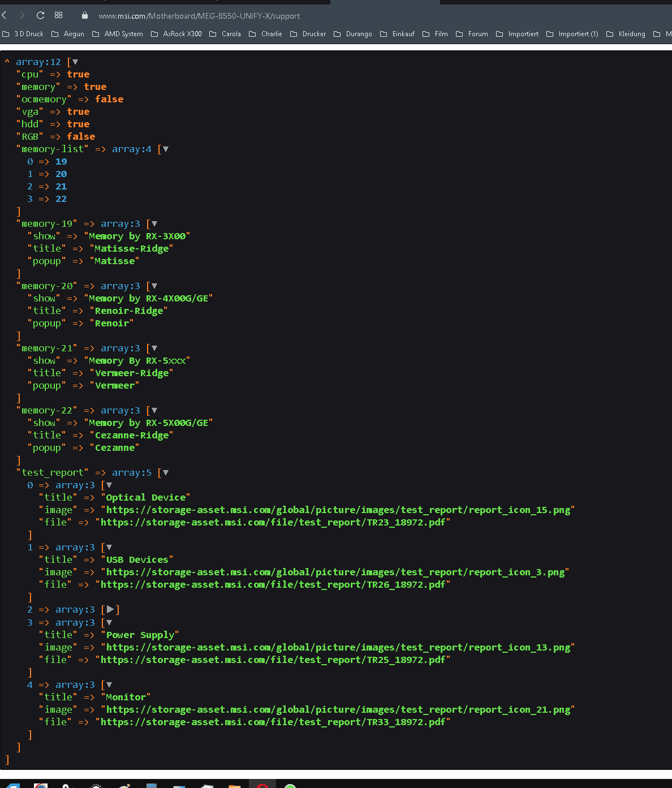The width and height of the screenshot is (672, 788).
Task: Open the "Kleidung" bookmark folder
Action: point(626,34)
